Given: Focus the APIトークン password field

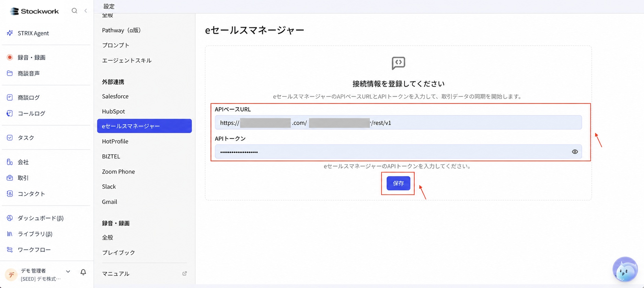Looking at the screenshot, I should [398, 152].
